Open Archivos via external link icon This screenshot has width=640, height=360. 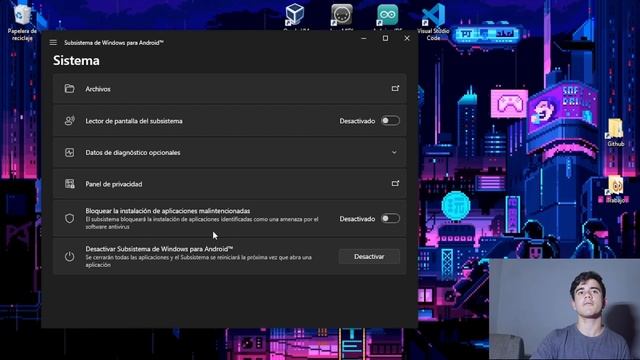[395, 89]
